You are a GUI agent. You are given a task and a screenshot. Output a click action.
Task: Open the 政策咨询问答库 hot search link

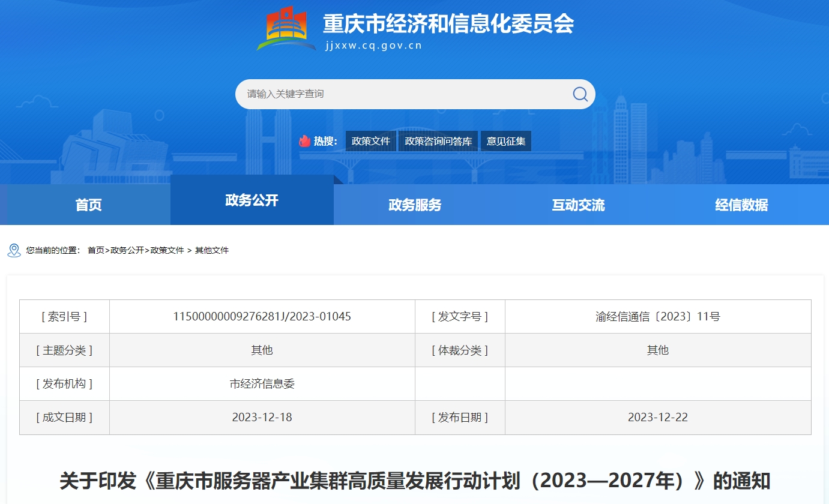(x=438, y=142)
